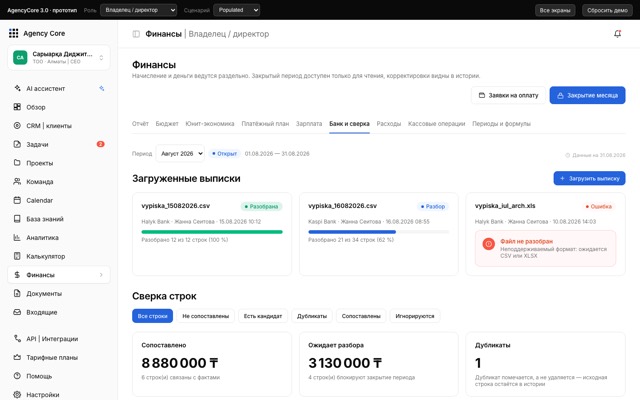The height and width of the screenshot is (400, 640).
Task: Click the Финансы dollar icon
Action: [17, 275]
